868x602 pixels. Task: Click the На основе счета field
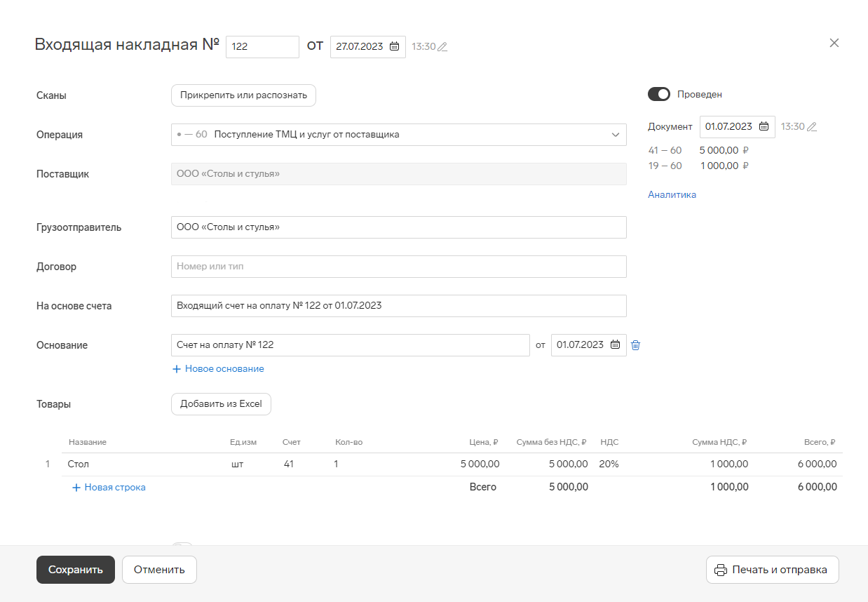click(x=398, y=305)
